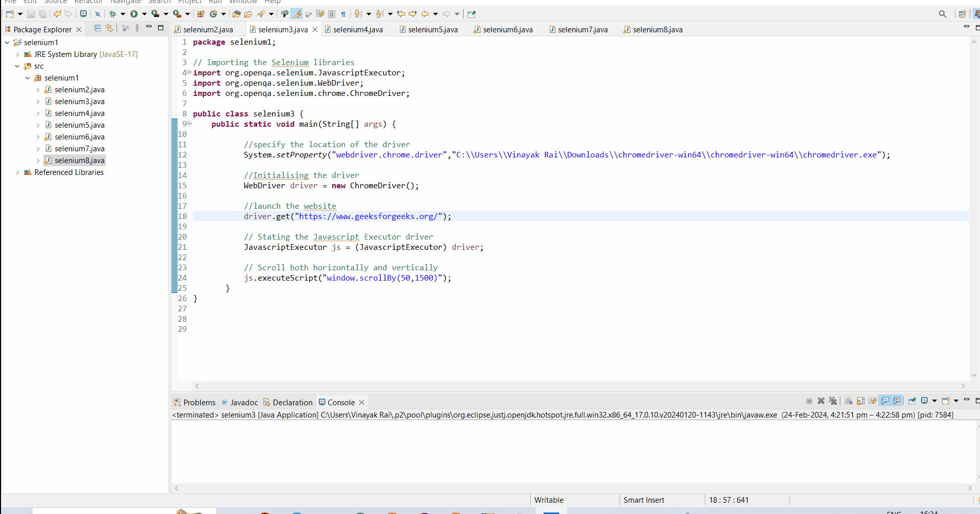The height and width of the screenshot is (514, 980).
Task: Click the Remove Launch X icon
Action: coord(821,401)
